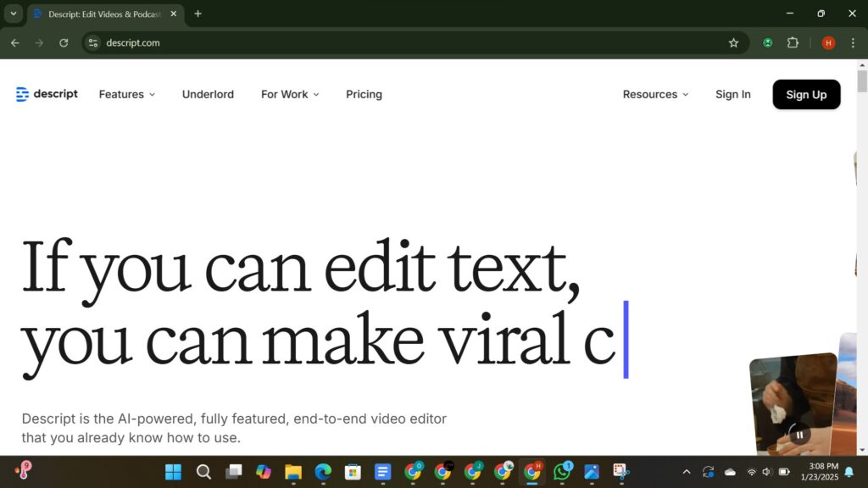Open the Windows Start menu
The width and height of the screenshot is (868, 488).
[173, 472]
